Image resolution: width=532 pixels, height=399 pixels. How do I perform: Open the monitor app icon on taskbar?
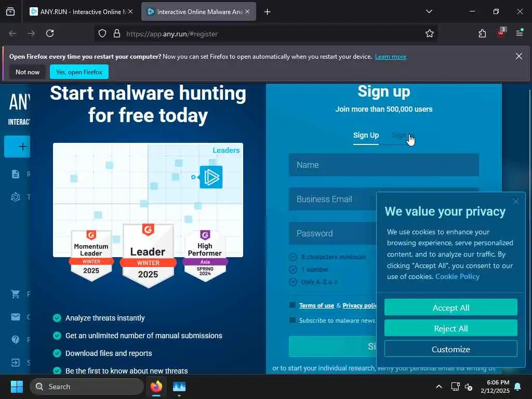[179, 387]
